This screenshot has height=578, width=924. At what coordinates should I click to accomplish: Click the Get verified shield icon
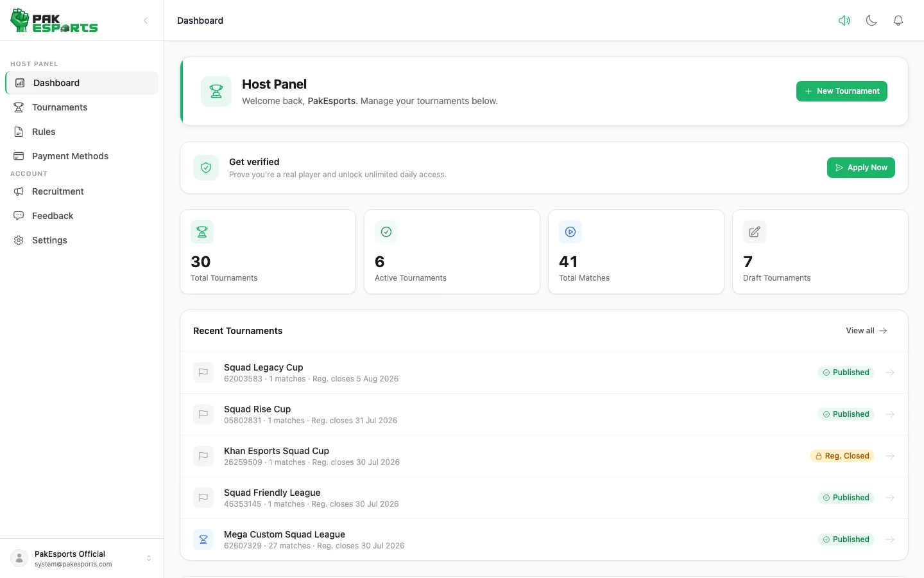tap(206, 168)
